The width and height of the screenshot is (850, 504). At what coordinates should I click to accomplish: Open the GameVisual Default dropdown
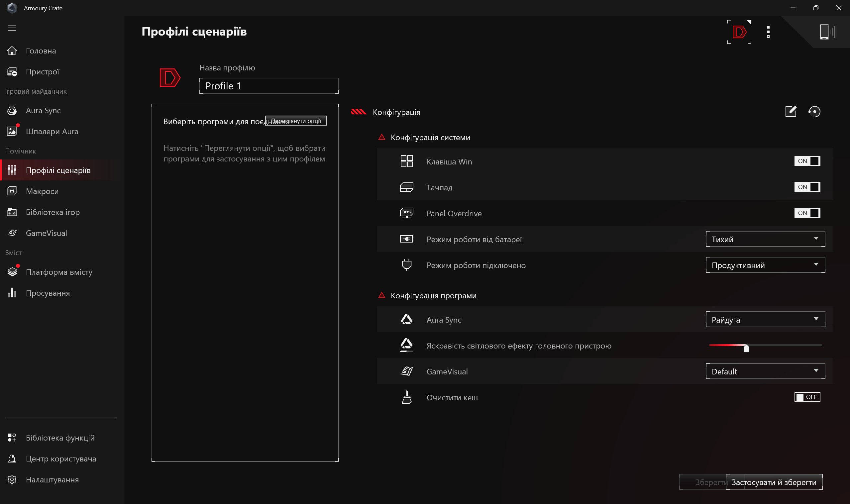[765, 371]
